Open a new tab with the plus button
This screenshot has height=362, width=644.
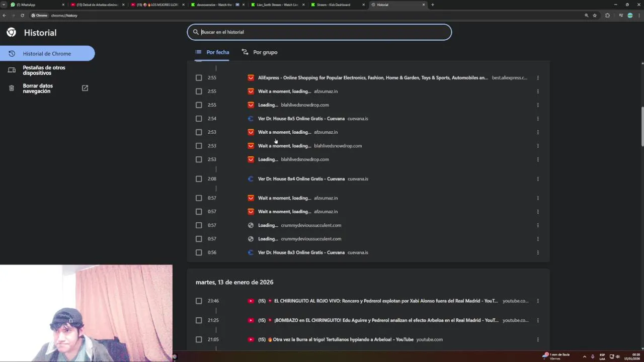click(432, 5)
